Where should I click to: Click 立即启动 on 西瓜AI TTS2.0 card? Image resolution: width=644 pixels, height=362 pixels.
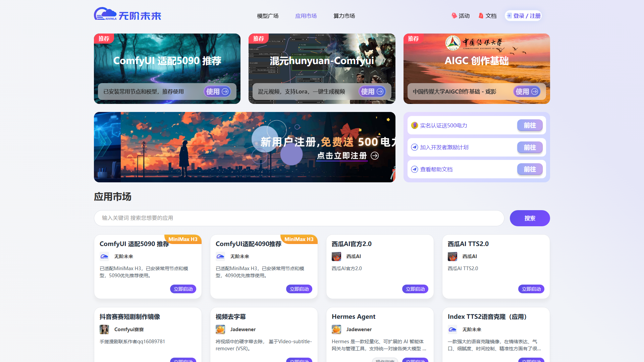pos(531,289)
